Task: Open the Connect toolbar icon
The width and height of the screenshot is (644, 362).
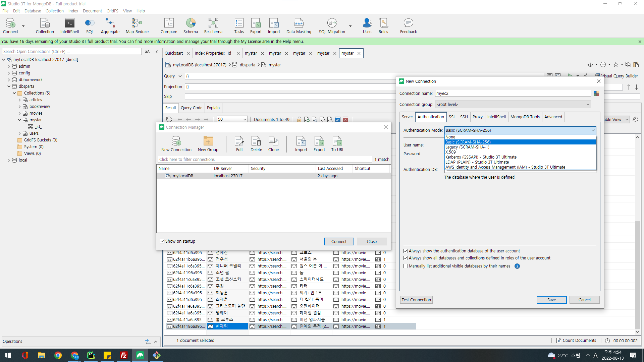Action: pos(10,26)
